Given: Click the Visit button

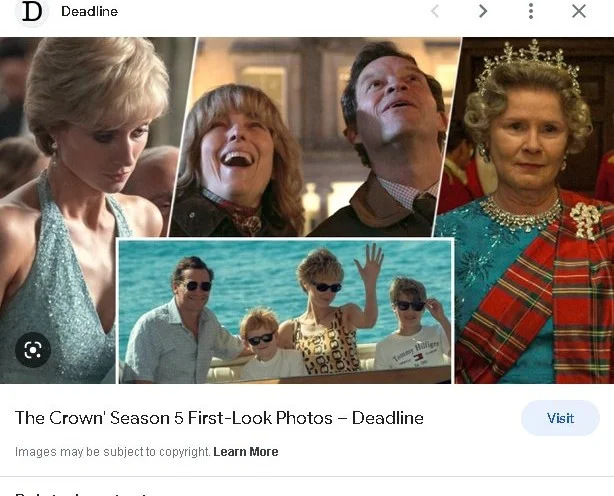Looking at the screenshot, I should 560,418.
